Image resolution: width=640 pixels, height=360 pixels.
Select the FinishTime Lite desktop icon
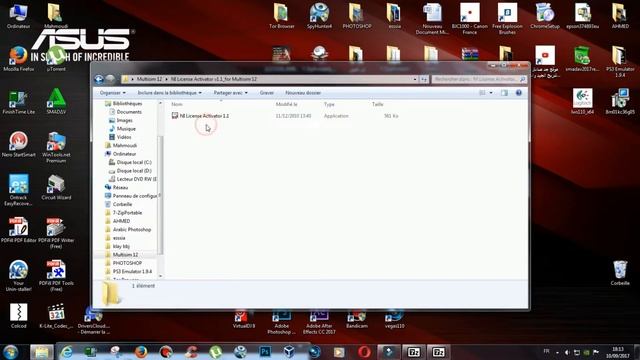[18, 102]
